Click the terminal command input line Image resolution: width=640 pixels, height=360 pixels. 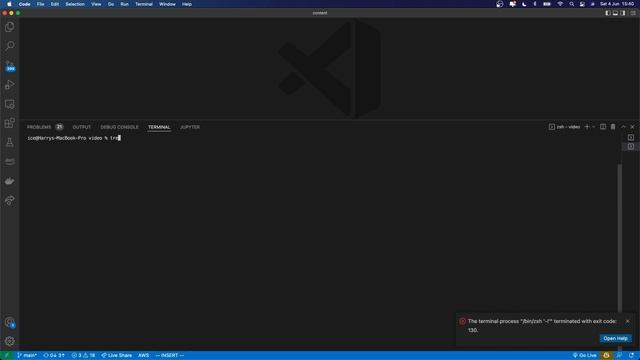coord(73,138)
